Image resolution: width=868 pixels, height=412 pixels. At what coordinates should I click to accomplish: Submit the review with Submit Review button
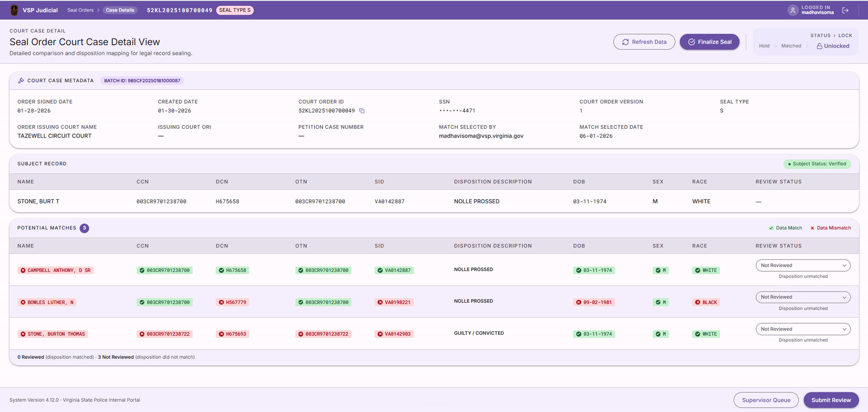click(831, 400)
